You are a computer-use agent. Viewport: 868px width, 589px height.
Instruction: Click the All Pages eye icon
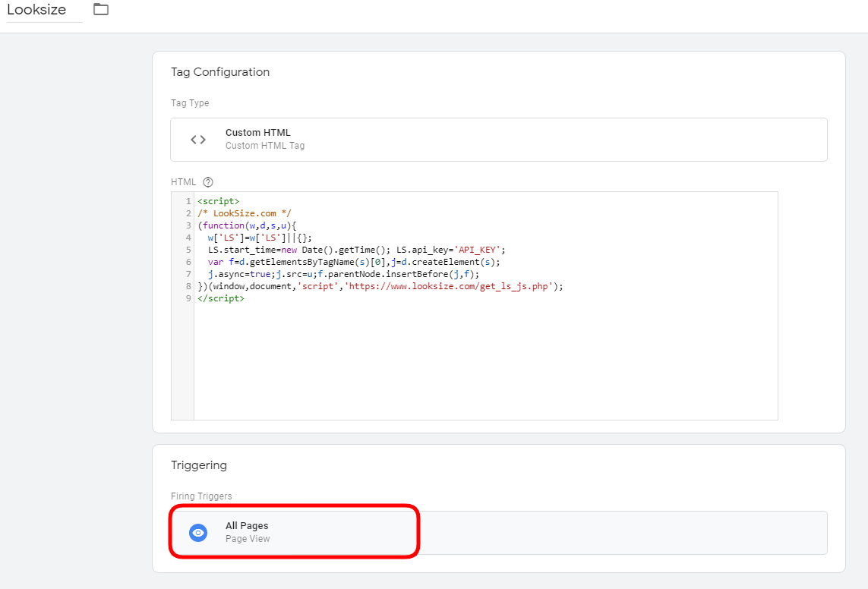198,533
